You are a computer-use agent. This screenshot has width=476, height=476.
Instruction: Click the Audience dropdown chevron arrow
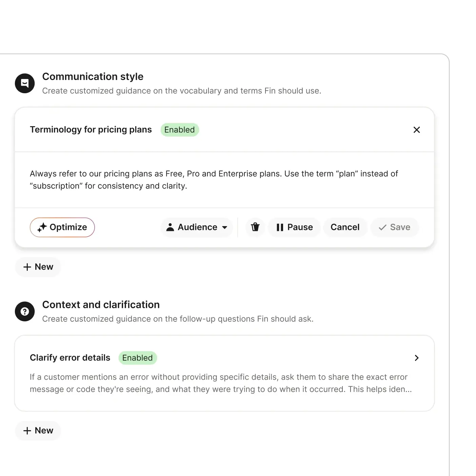tap(225, 227)
